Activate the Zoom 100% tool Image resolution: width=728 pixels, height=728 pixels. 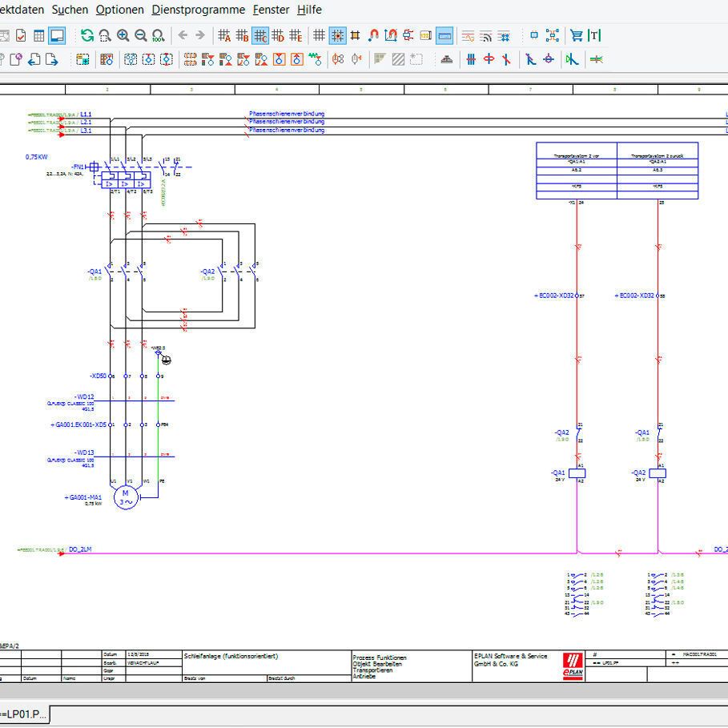(157, 35)
